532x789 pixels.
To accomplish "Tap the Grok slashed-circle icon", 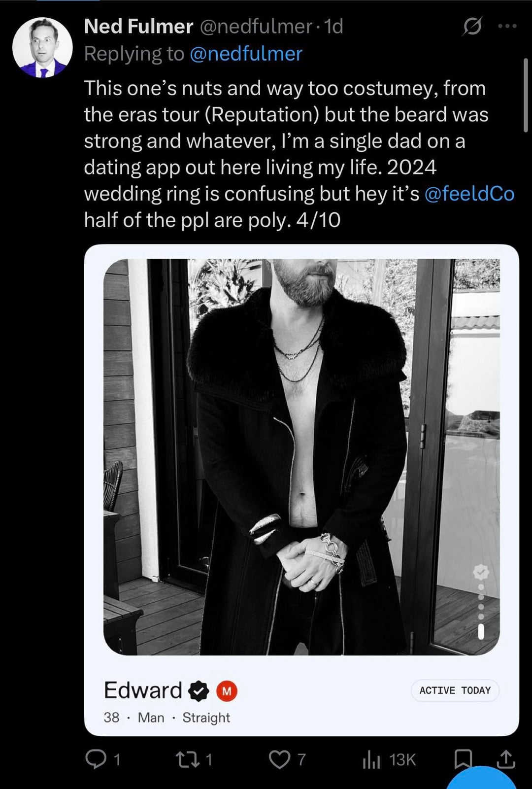I will 472,26.
